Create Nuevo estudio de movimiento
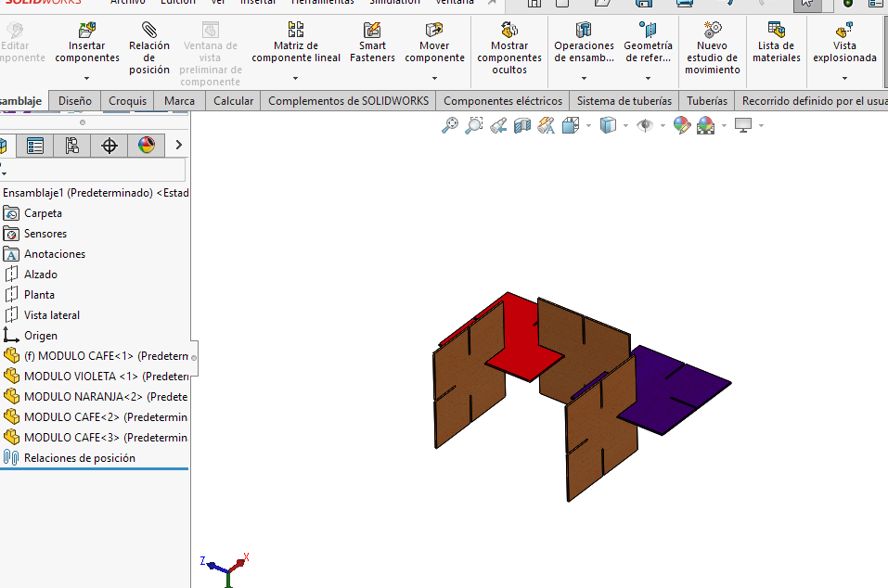This screenshot has width=888, height=588. tap(713, 48)
